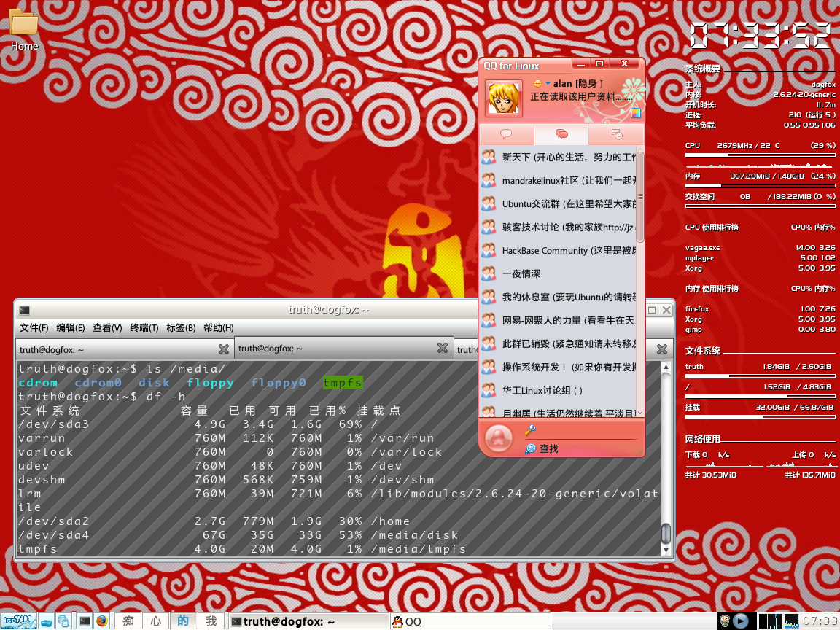Open the 标签(B) menu in the terminal
Screen dimensions: 840x630
(181, 328)
